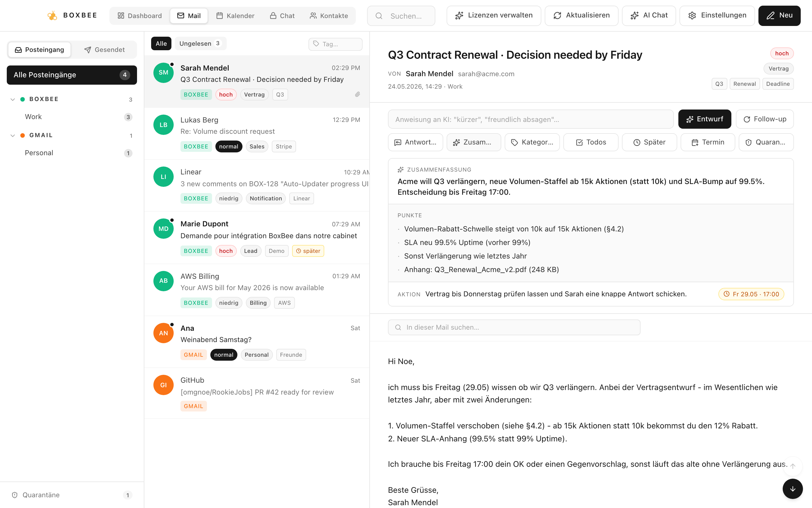The image size is (812, 508).
Task: Click the Billing tag on AWS mail
Action: [x=258, y=303]
